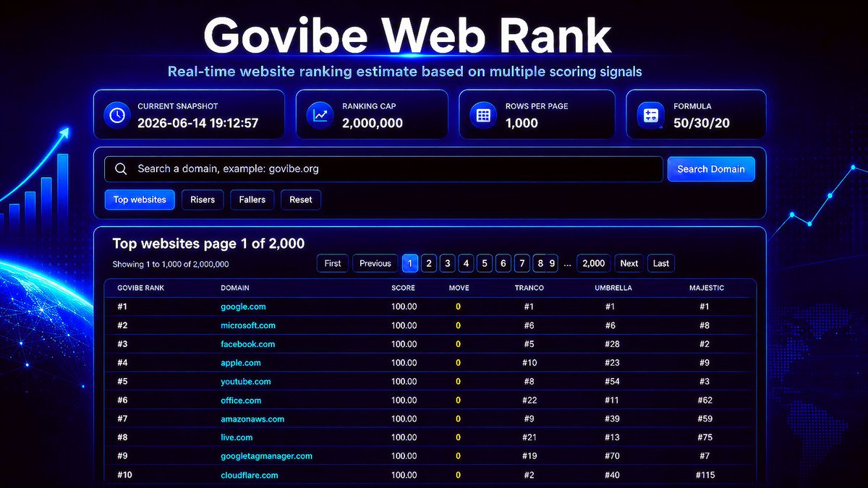Select the Top websites filter
Screen dimensions: 868x488
click(x=140, y=200)
